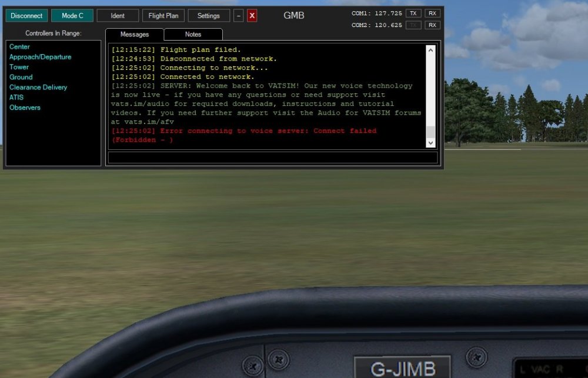
Task: Toggle Mode C transponder
Action: click(72, 16)
